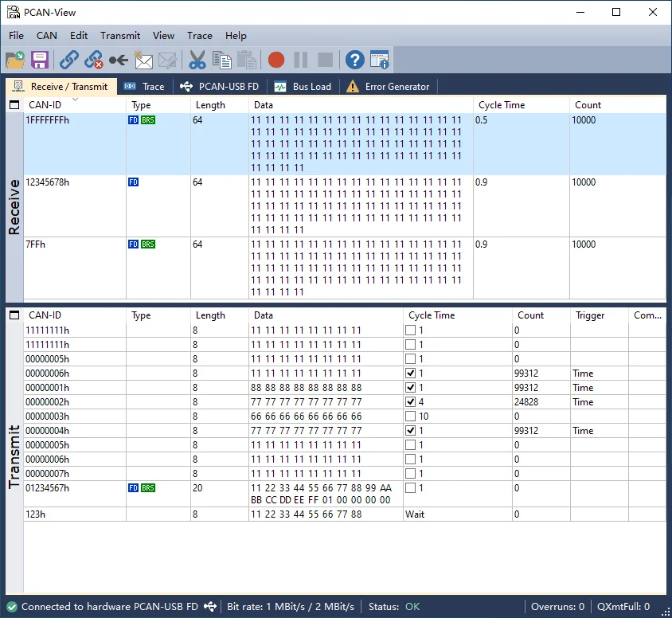Viewport: 672px width, 618px height.
Task: Click the Disconnect icon with red X
Action: 94,60
